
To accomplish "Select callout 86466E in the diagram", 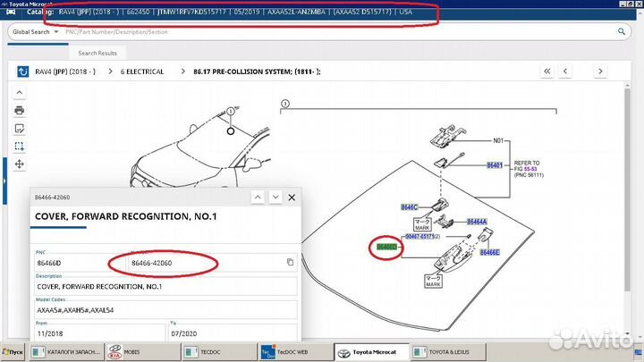I will [490, 253].
